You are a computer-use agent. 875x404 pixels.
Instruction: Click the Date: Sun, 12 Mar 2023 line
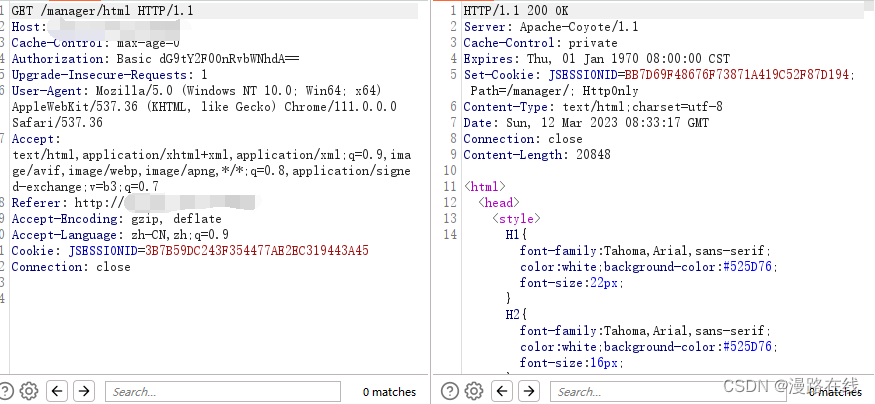point(586,123)
